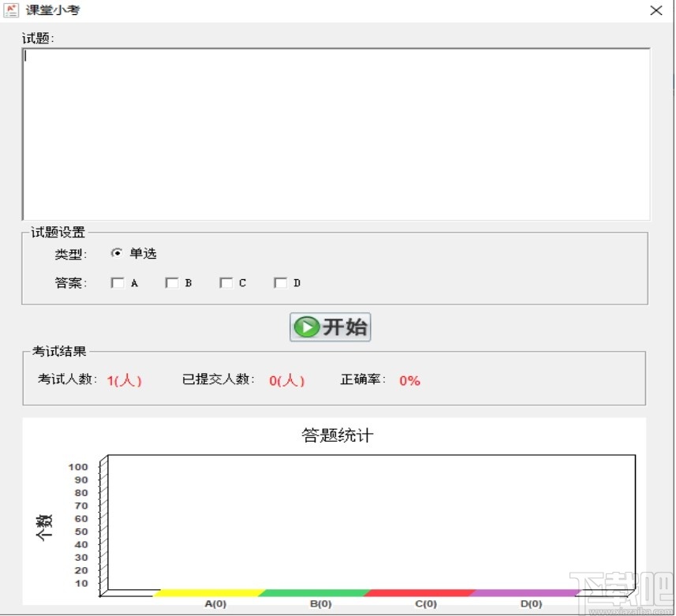Click the green play icon on Start button
This screenshot has width=676, height=616.
[307, 327]
